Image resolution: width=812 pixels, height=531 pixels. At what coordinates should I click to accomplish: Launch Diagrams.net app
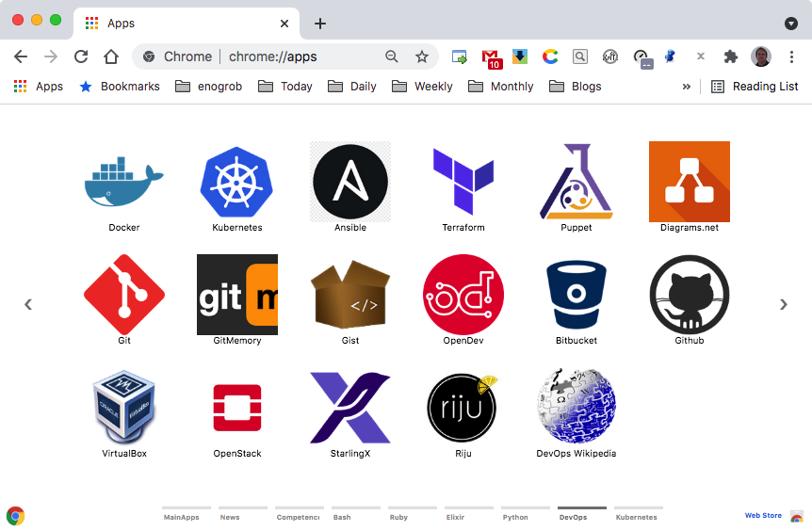(690, 182)
